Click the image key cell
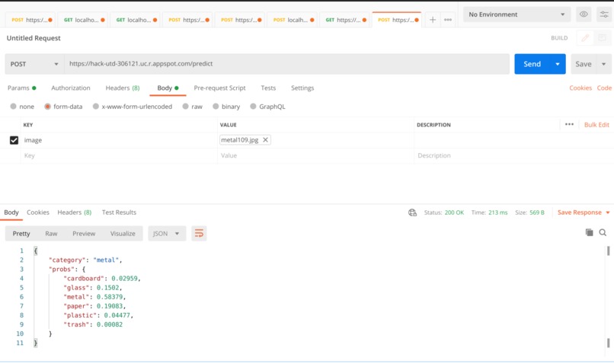The height and width of the screenshot is (364, 614). (x=119, y=140)
